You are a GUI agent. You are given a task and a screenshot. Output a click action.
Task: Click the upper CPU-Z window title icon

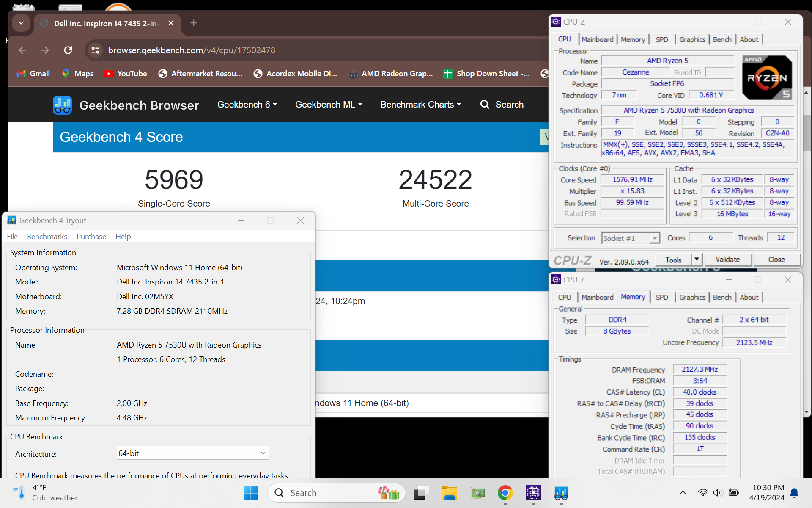click(556, 22)
